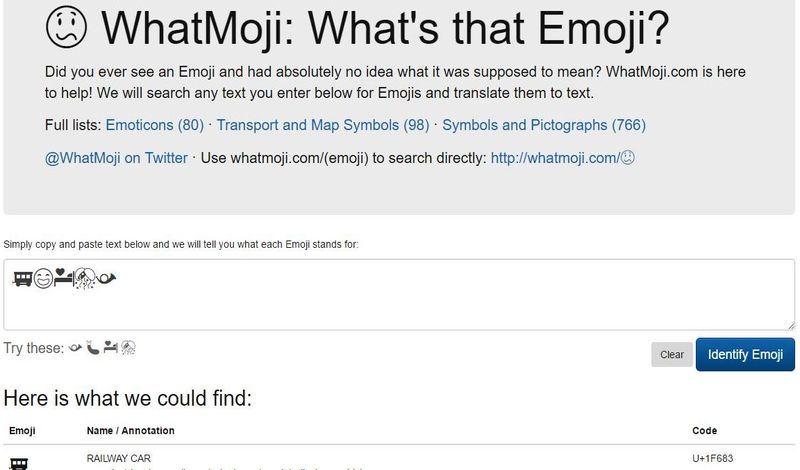800x470 pixels.
Task: Try the postal horn emoji suggestion
Action: 75,348
